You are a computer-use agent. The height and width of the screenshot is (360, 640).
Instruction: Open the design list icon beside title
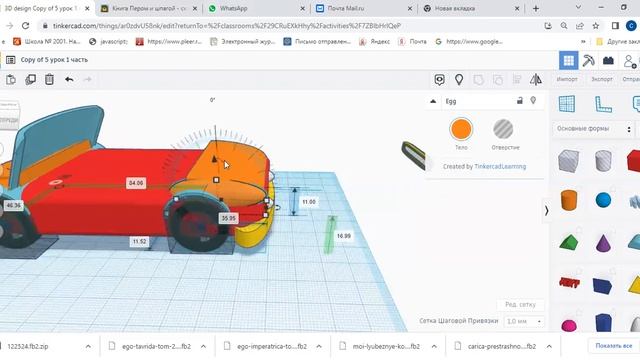coord(11,60)
